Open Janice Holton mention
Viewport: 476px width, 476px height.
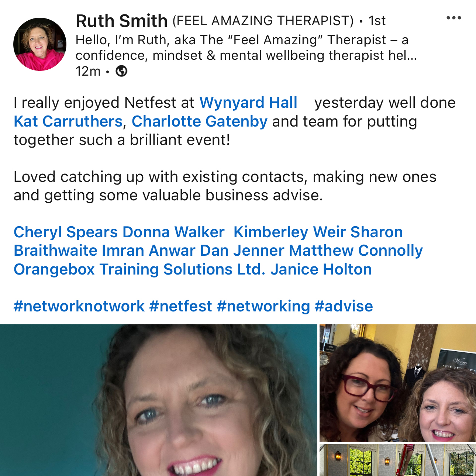(321, 269)
